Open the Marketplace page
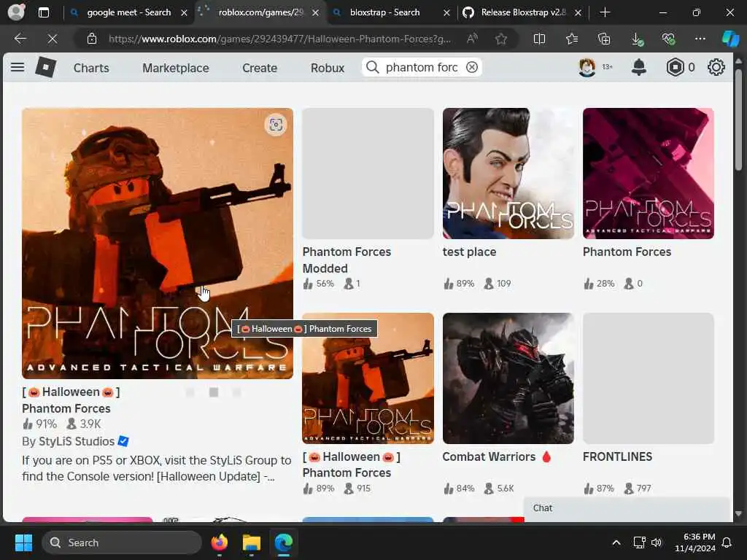Viewport: 747px width, 560px height. [175, 68]
